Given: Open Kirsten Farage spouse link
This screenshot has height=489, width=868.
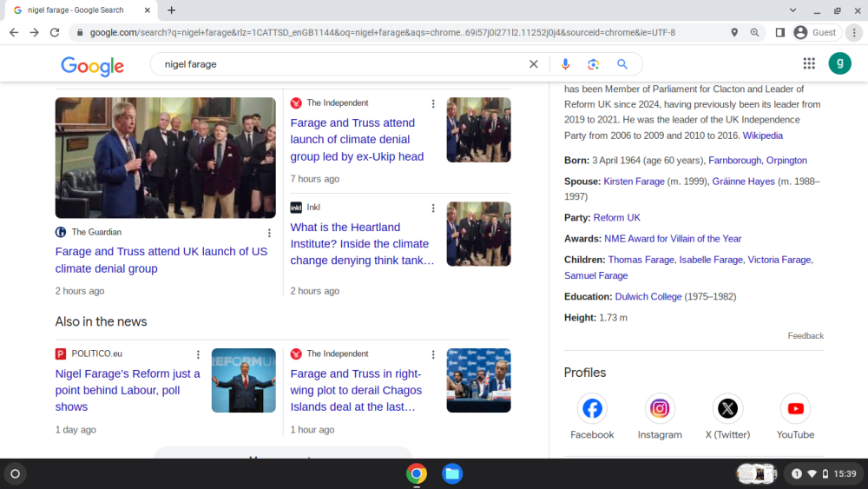Looking at the screenshot, I should coord(634,182).
